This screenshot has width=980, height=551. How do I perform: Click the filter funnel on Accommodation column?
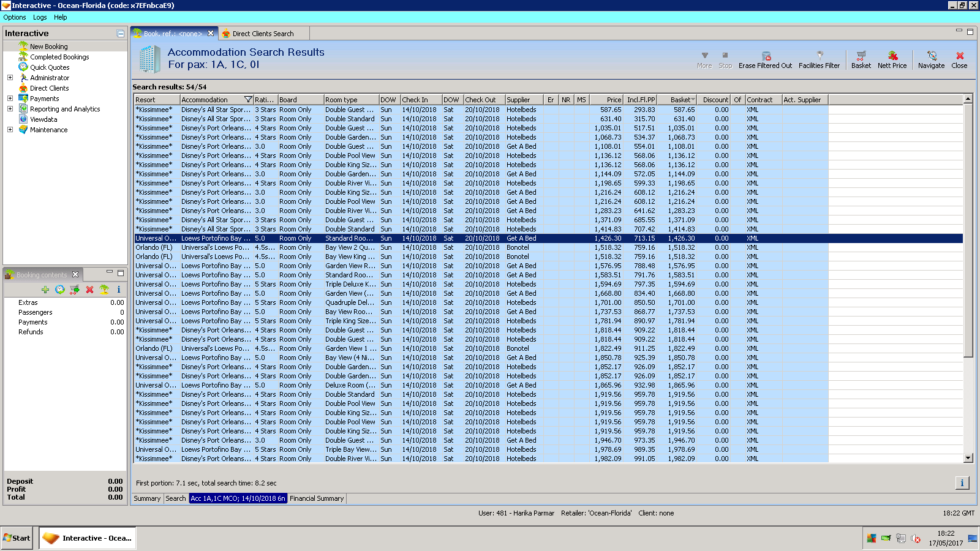click(248, 100)
